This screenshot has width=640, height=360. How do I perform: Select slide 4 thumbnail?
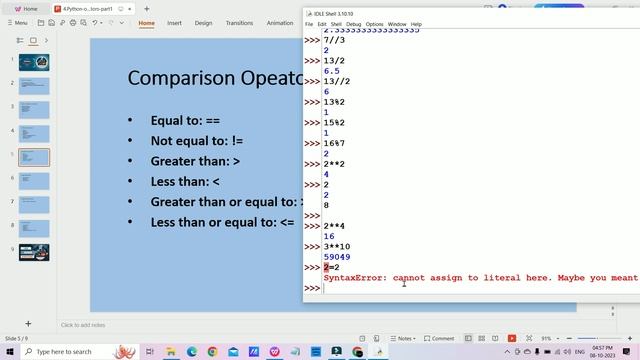pos(34,133)
